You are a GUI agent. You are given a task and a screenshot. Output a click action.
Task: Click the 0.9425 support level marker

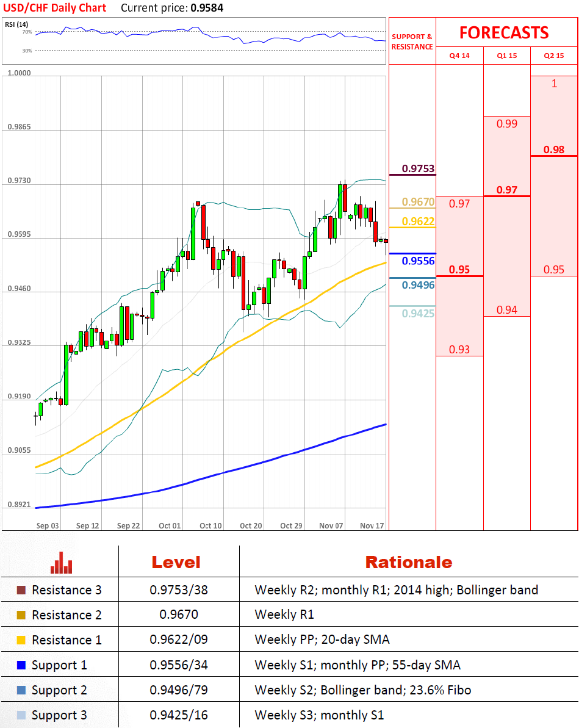click(x=418, y=314)
